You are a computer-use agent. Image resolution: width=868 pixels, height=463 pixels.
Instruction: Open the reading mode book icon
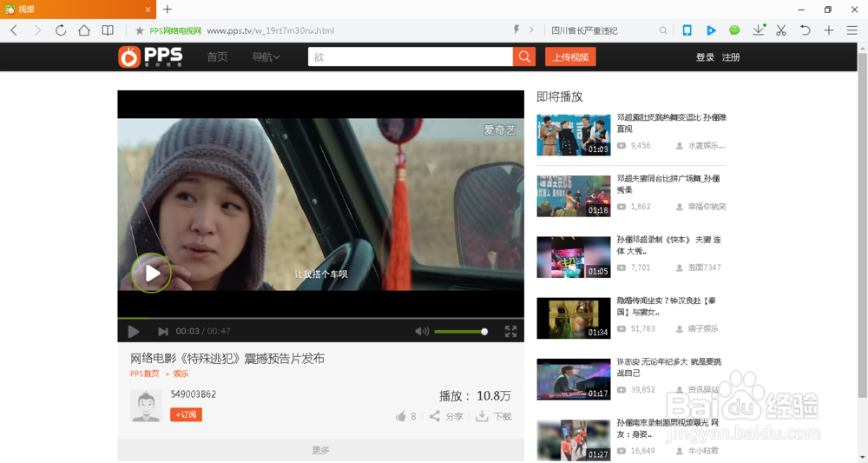(x=108, y=30)
